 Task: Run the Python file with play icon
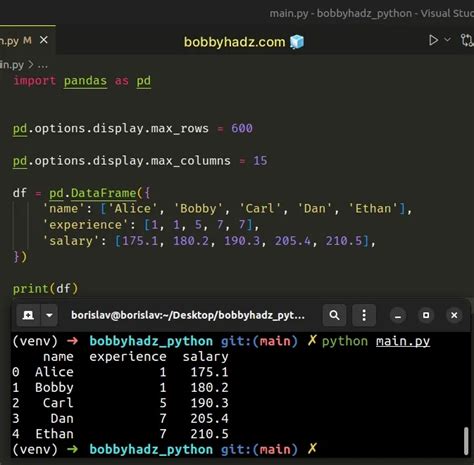[433, 40]
